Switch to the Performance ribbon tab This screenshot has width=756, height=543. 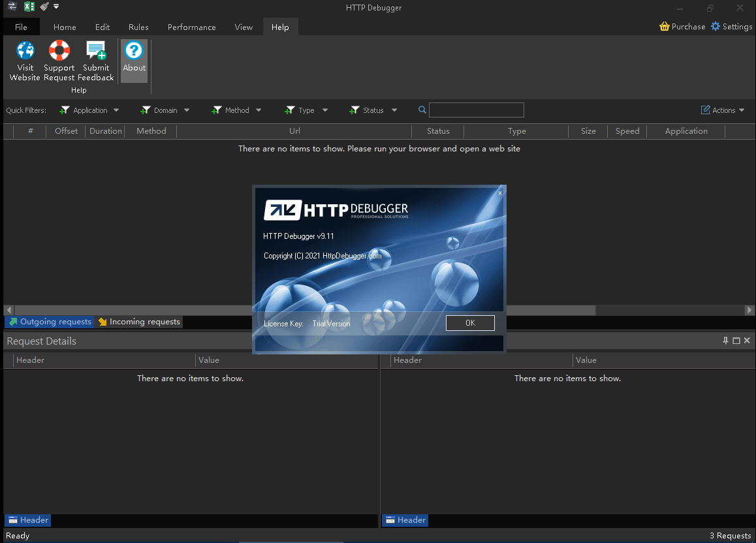(191, 27)
